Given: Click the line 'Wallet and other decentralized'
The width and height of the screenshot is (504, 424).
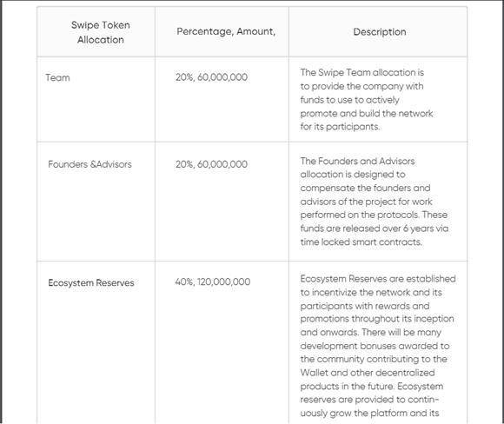Looking at the screenshot, I should tap(368, 373).
